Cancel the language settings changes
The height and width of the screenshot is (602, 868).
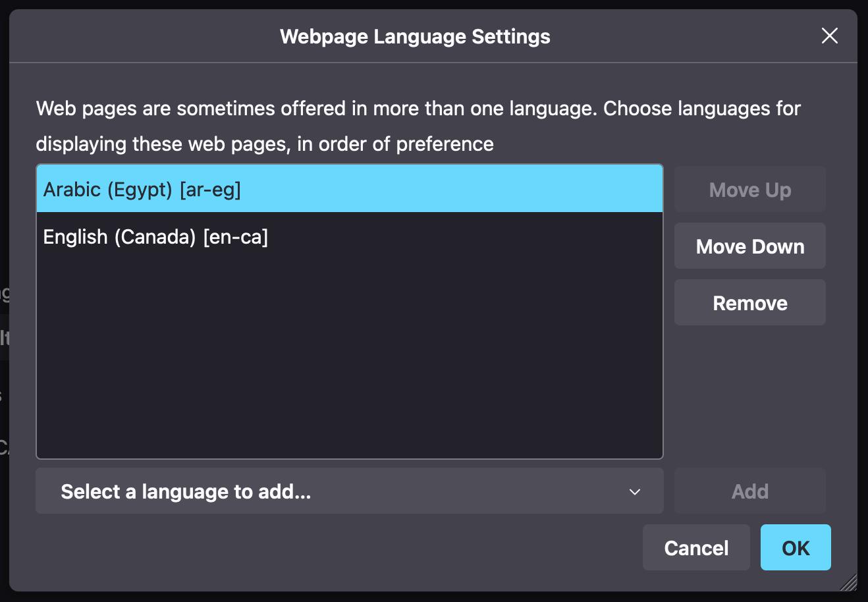pos(696,547)
